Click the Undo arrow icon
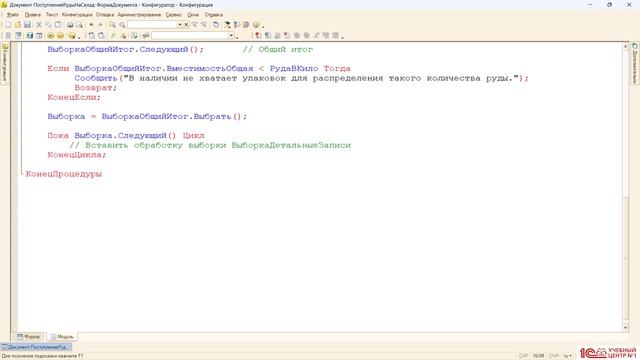 [x=91, y=25]
